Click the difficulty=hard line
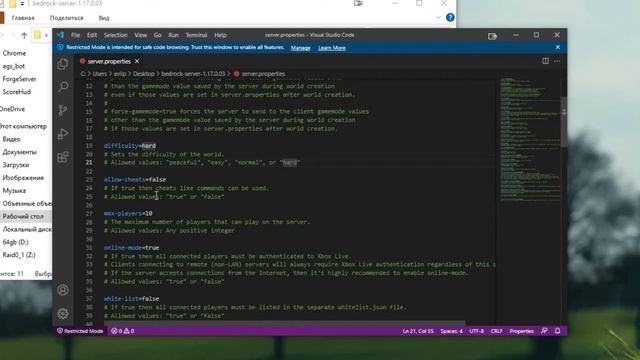The image size is (640, 360). (x=130, y=146)
